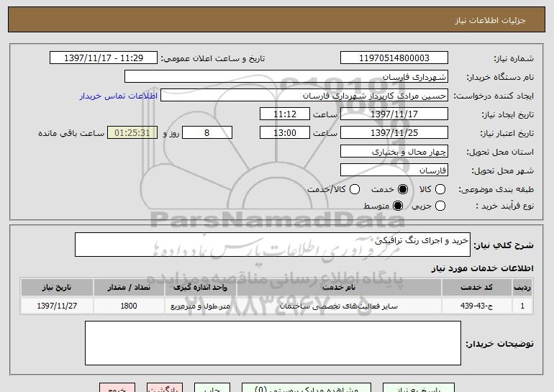The height and width of the screenshot is (392, 554).
Task: Click the شرح کلي نياز label
Action: [504, 245]
